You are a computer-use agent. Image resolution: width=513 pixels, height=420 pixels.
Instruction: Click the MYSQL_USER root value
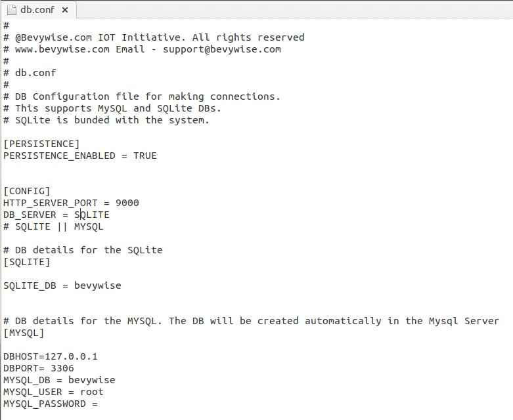coord(92,392)
